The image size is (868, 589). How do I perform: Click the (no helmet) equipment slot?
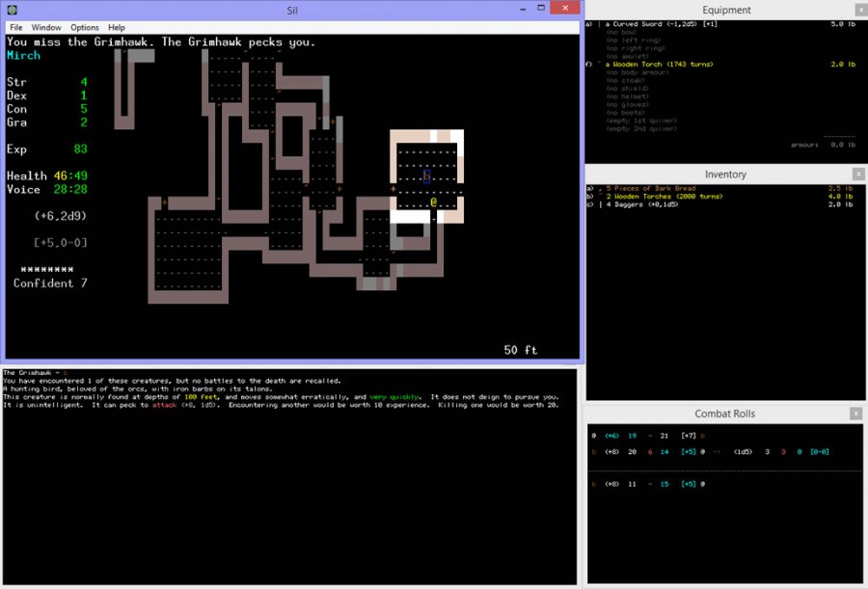click(627, 96)
